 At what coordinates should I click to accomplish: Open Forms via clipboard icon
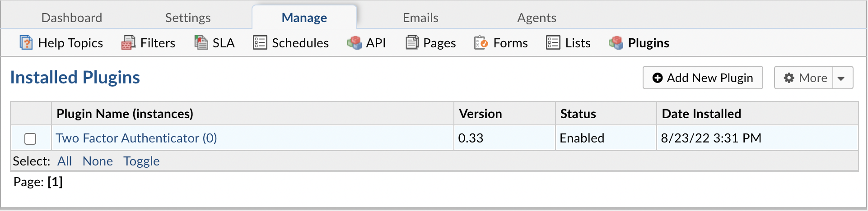click(481, 43)
